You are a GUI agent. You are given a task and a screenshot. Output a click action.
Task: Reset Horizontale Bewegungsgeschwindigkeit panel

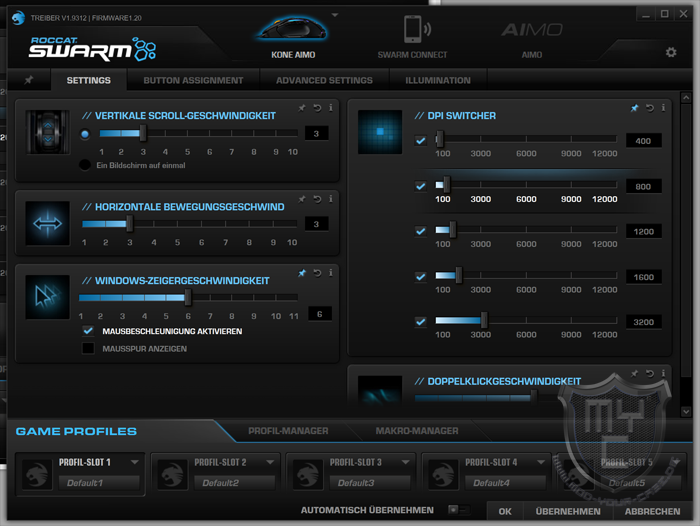(317, 199)
